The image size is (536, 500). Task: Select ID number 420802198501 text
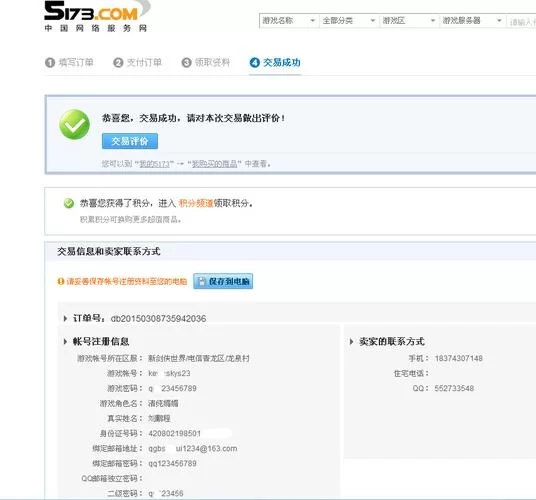[x=174, y=434]
